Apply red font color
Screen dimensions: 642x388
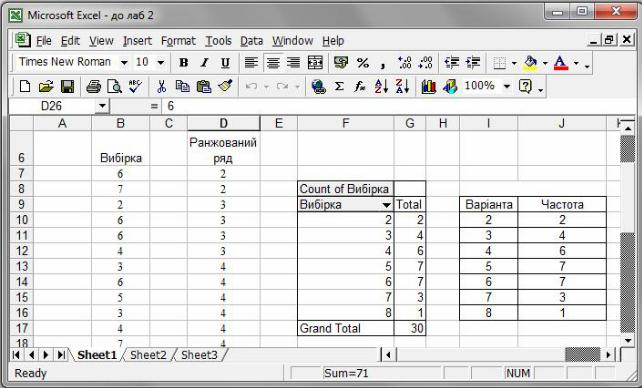[x=561, y=63]
